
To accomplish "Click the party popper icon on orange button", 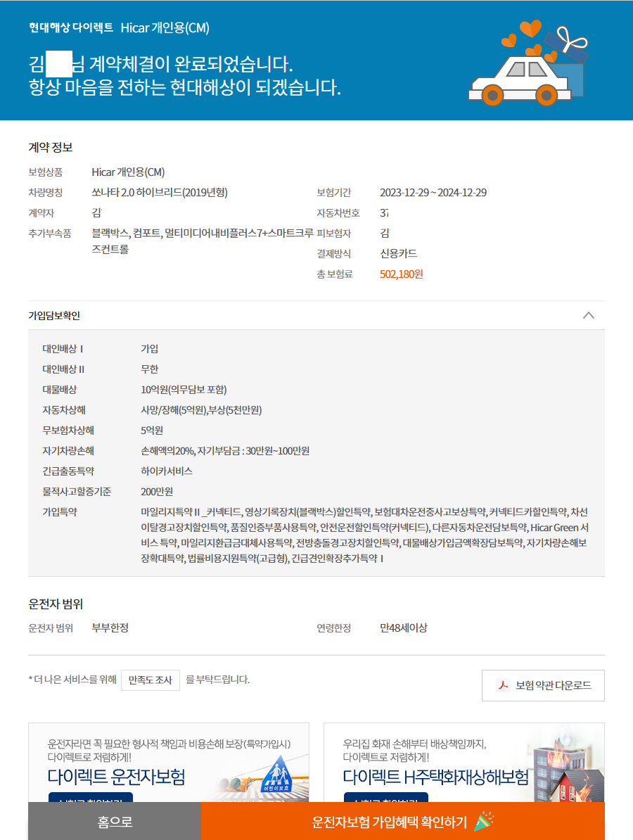I will click(x=484, y=821).
